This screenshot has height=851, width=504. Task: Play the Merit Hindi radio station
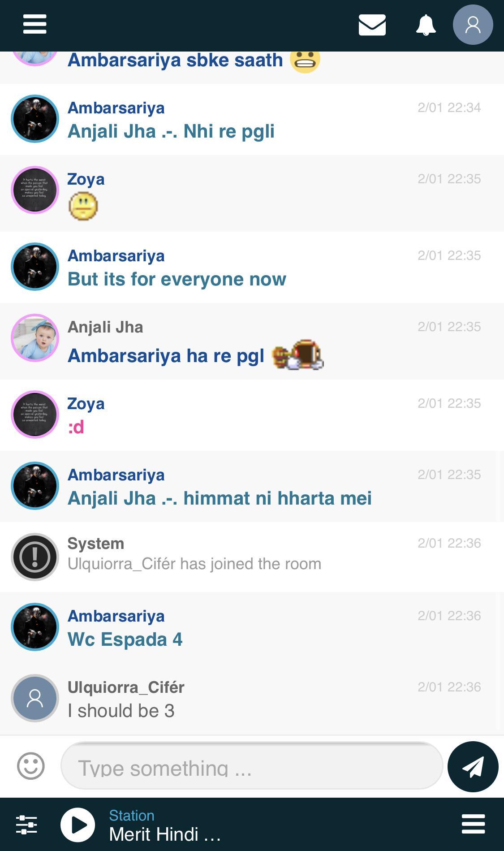click(78, 825)
